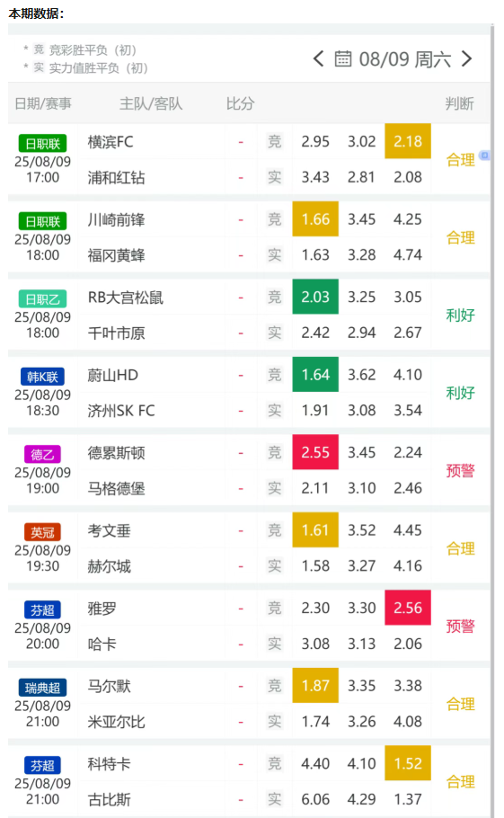Viewport: 504px width, 818px height.
Task: Click the 德乙 league badge
Action: (x=43, y=454)
